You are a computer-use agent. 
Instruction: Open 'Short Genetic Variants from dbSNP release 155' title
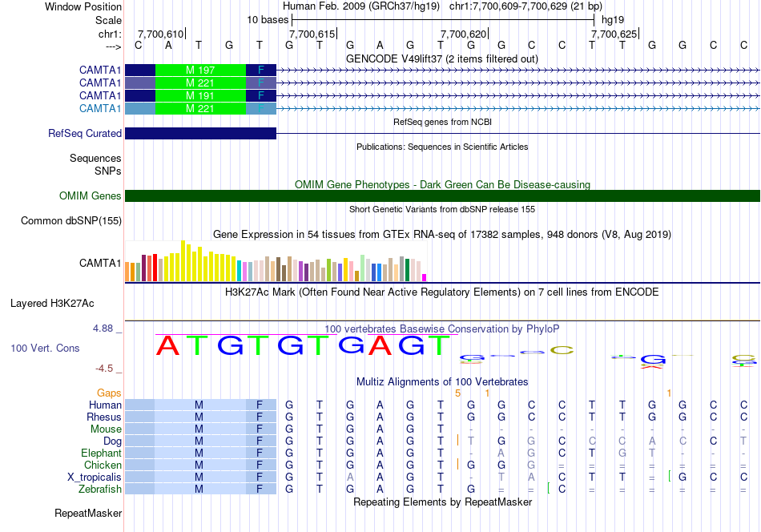442,209
